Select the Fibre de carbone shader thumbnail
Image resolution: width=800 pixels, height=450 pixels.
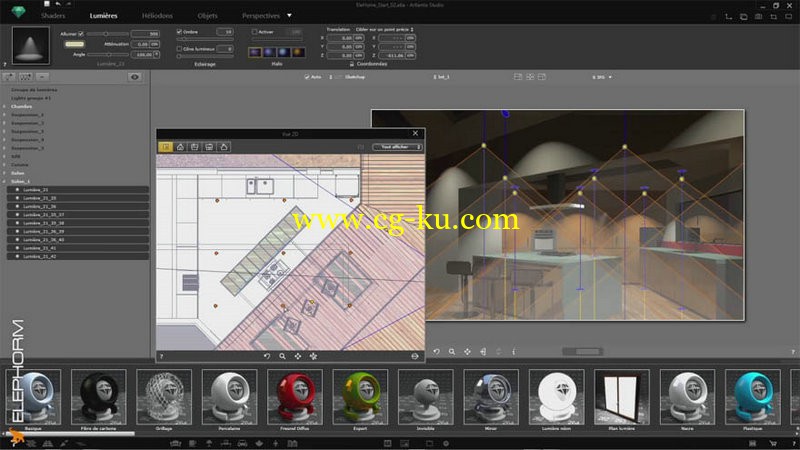98,397
